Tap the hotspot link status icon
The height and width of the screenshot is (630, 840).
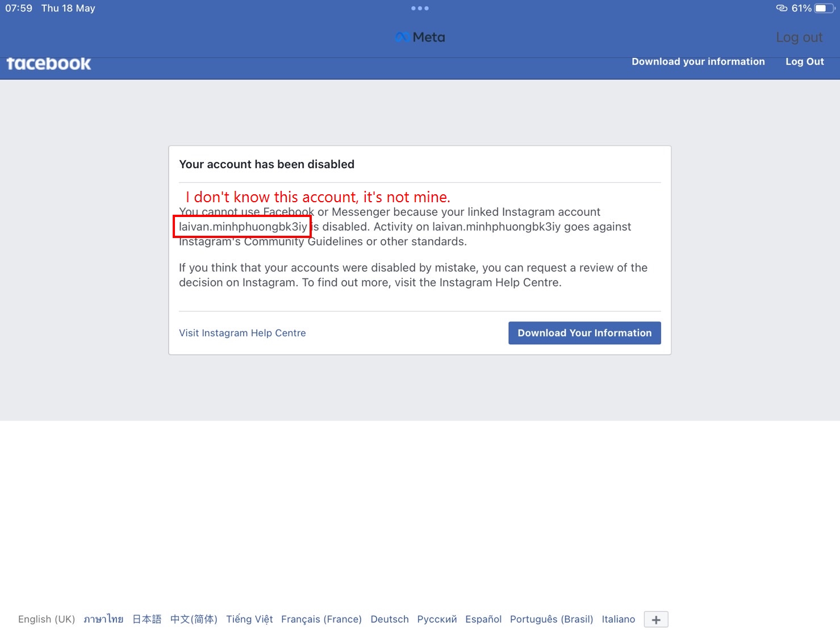tap(782, 9)
